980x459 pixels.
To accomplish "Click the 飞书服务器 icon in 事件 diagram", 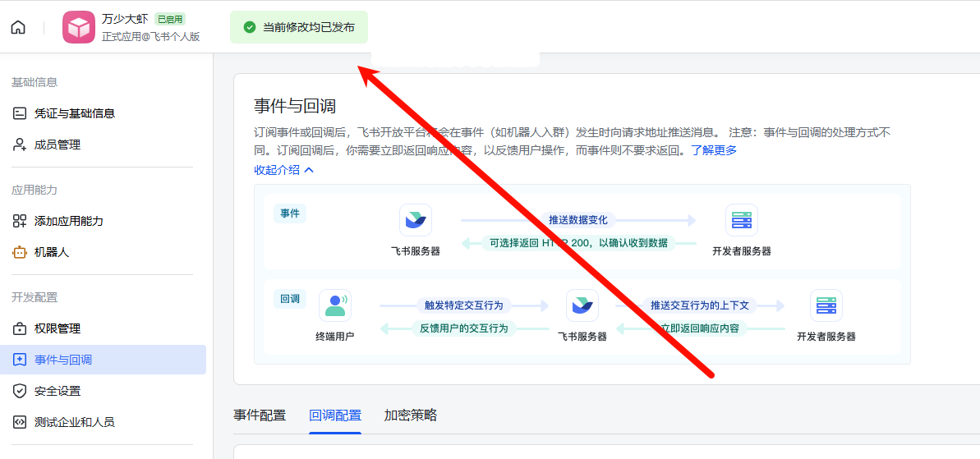I will (x=416, y=220).
